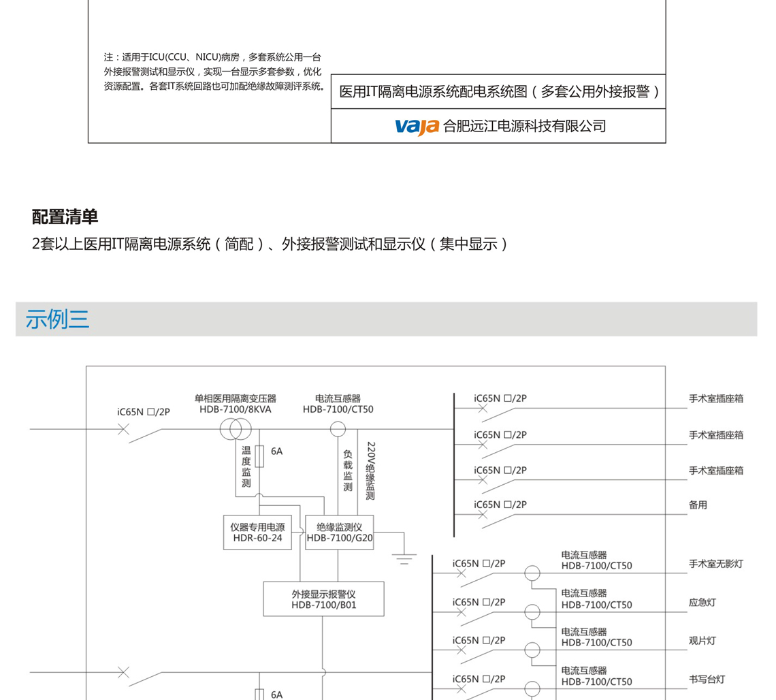Click the 示例三 section header
Screen dimensions: 776x700
click(x=57, y=319)
